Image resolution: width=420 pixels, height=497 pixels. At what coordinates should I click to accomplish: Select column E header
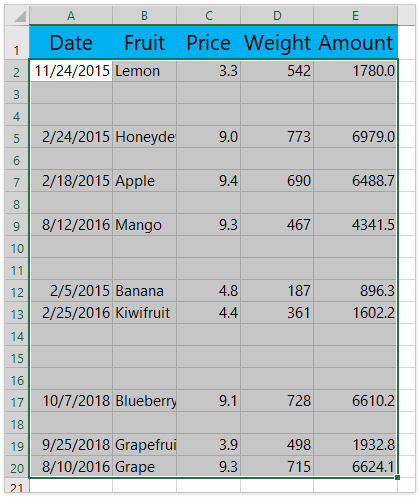[356, 16]
